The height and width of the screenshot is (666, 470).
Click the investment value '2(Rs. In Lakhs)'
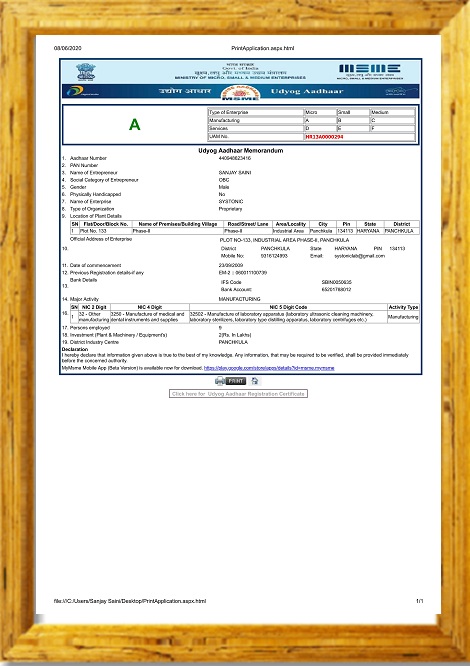235,335
